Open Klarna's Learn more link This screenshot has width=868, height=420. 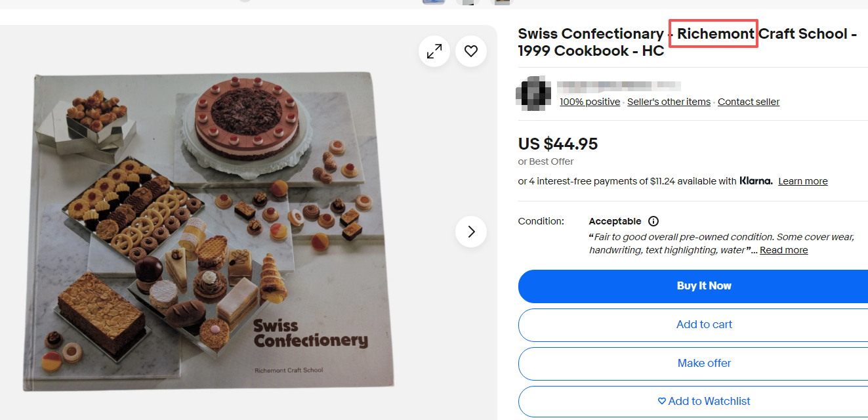click(x=802, y=181)
